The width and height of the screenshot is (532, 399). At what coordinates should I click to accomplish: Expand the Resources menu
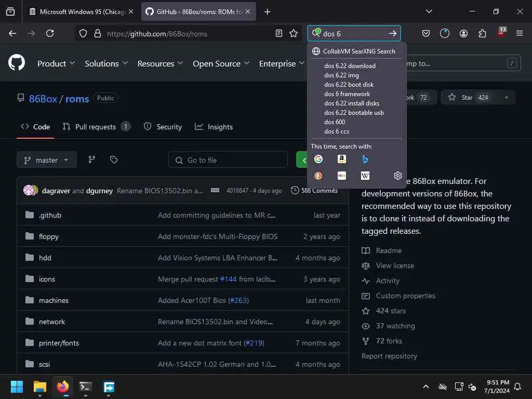[160, 63]
